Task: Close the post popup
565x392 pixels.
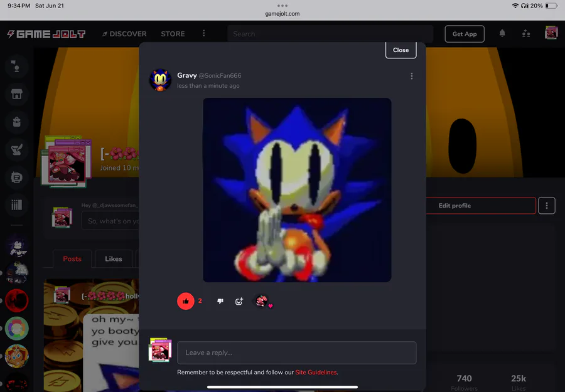Action: [x=401, y=50]
